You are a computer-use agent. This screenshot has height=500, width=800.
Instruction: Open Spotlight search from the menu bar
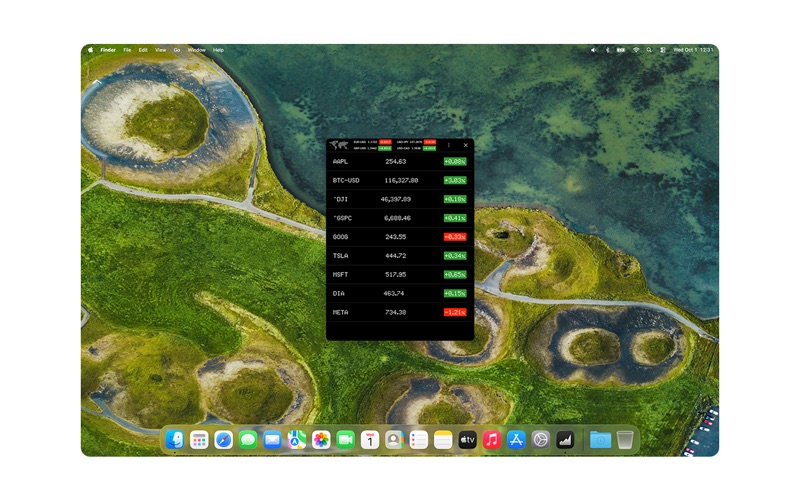[x=649, y=50]
